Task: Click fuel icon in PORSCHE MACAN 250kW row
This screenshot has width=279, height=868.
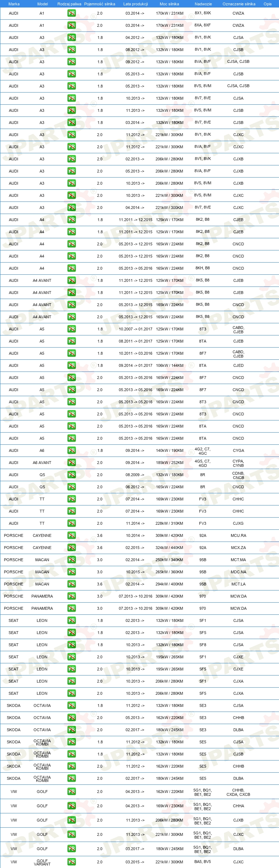Action: 71,560
